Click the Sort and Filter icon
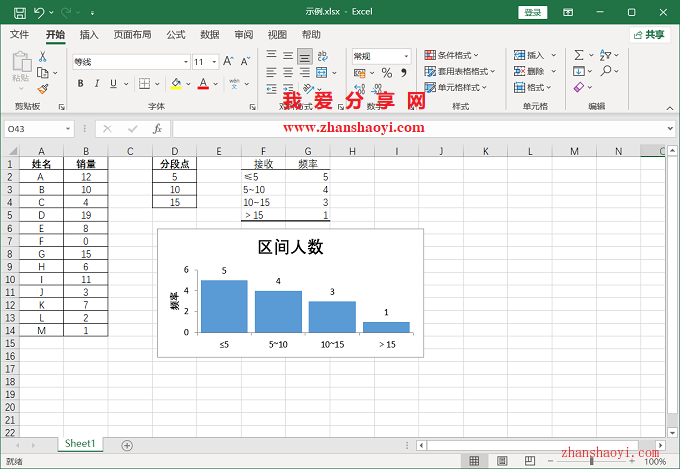Image resolution: width=680 pixels, height=469 pixels. 605,55
